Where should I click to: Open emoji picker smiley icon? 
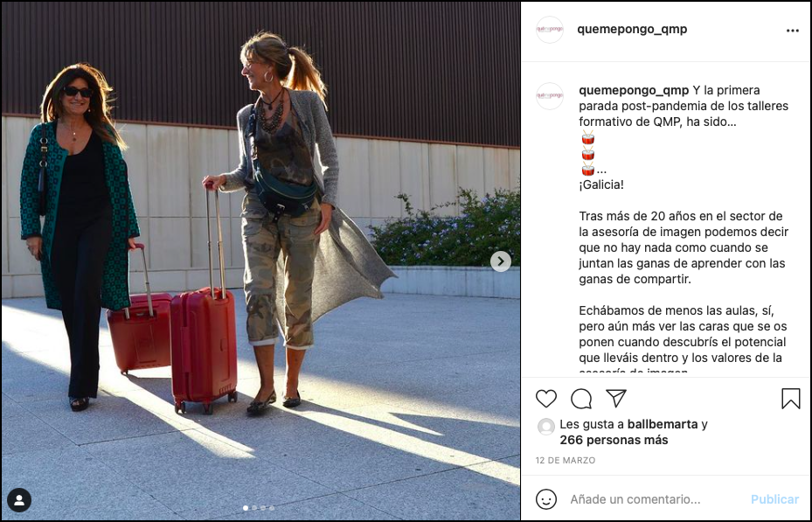[545, 499]
